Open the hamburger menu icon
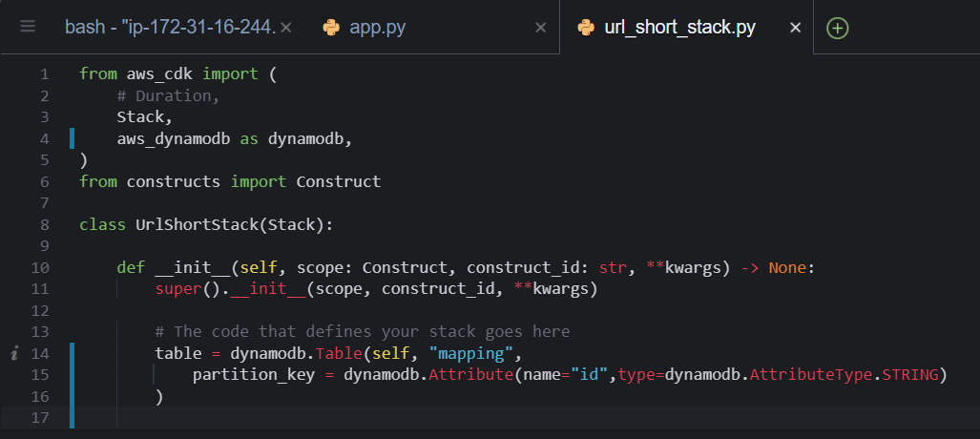Viewport: 980px width, 439px height. point(28,27)
